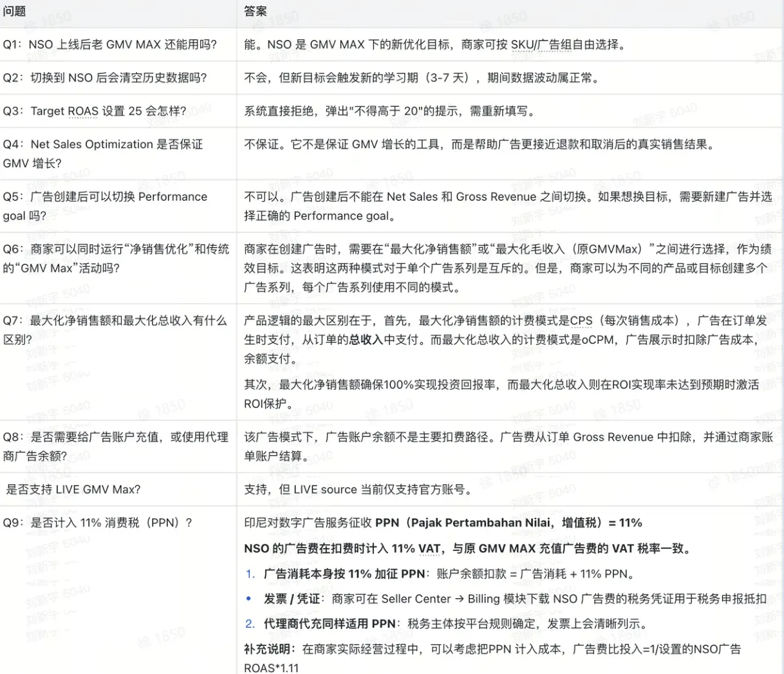
Task: Click the bold line NSO 的广告费在扣费时计入 11% VAT
Action: [x=468, y=548]
